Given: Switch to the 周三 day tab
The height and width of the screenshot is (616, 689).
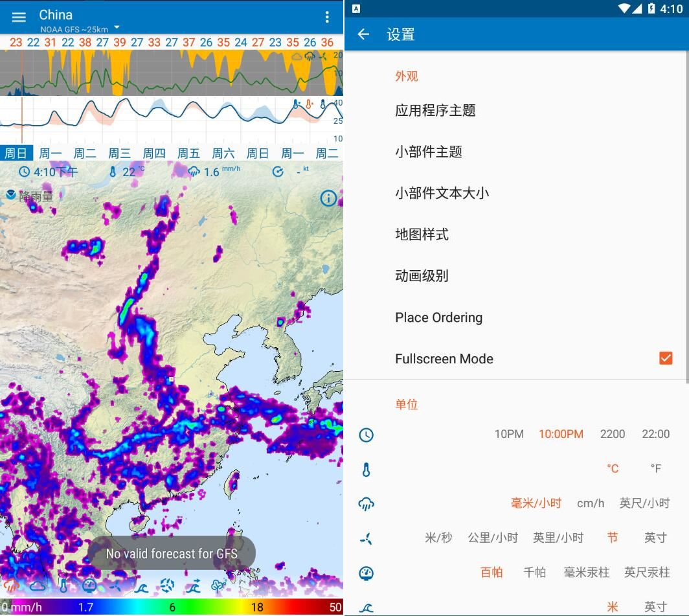Looking at the screenshot, I should click(x=119, y=152).
